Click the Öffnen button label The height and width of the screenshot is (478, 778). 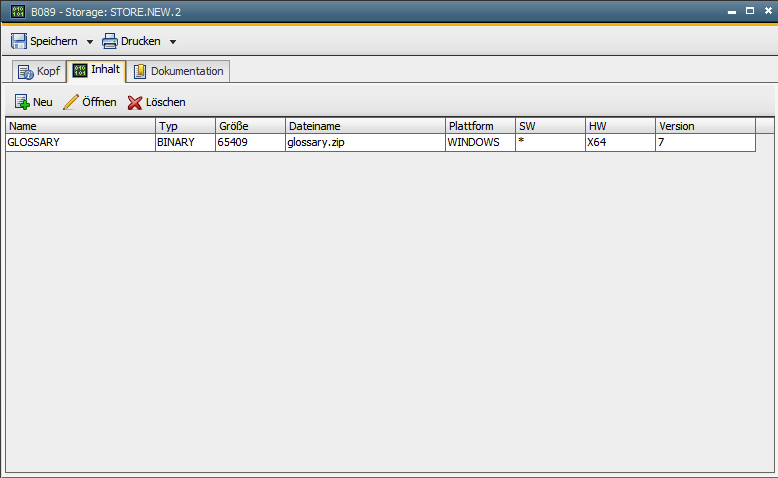coord(99,102)
